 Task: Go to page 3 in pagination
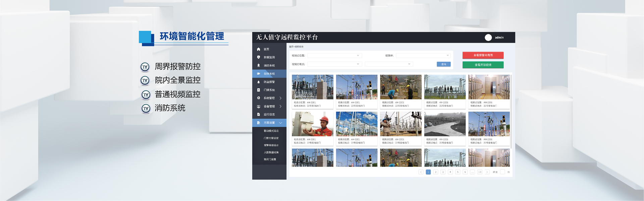point(443,172)
